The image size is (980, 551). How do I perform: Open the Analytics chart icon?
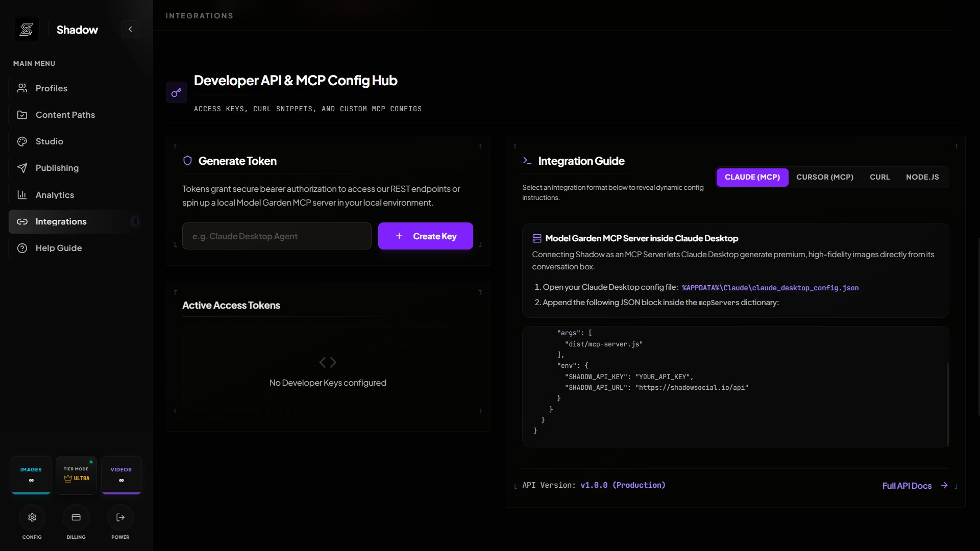(22, 195)
